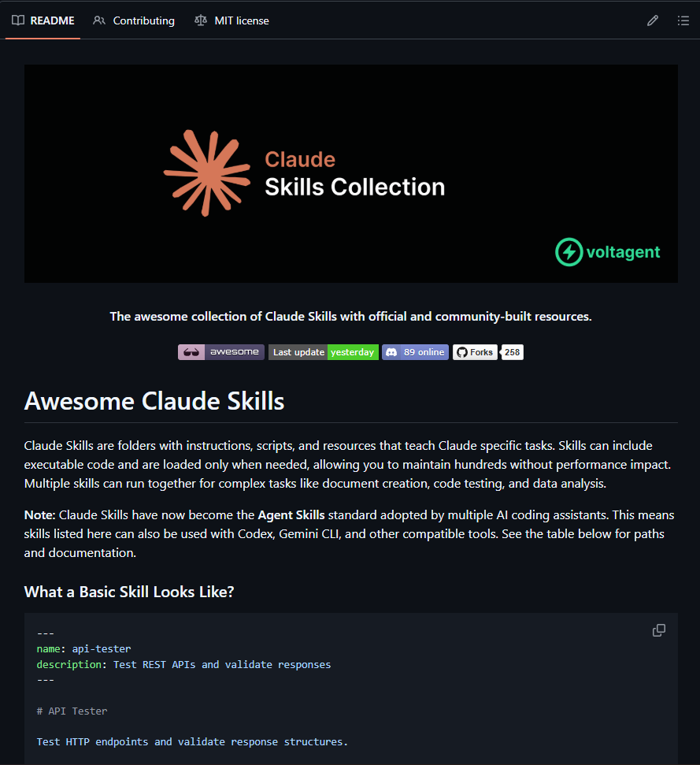700x765 pixels.
Task: Click the pencil edit file icon
Action: [x=653, y=20]
